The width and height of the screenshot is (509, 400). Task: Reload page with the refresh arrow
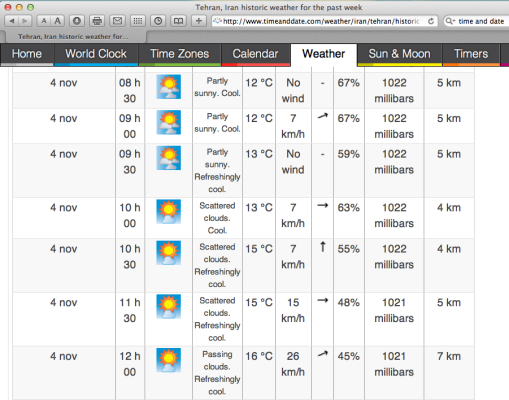pyautogui.click(x=431, y=21)
